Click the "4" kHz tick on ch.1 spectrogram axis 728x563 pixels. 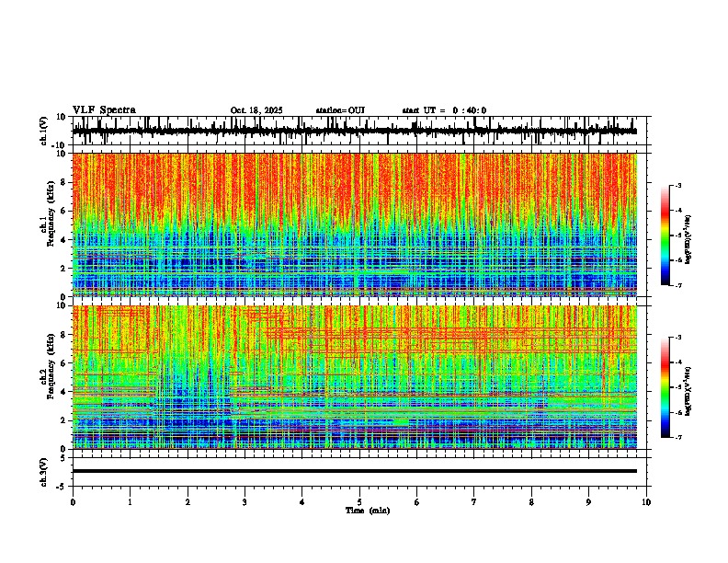(63, 240)
